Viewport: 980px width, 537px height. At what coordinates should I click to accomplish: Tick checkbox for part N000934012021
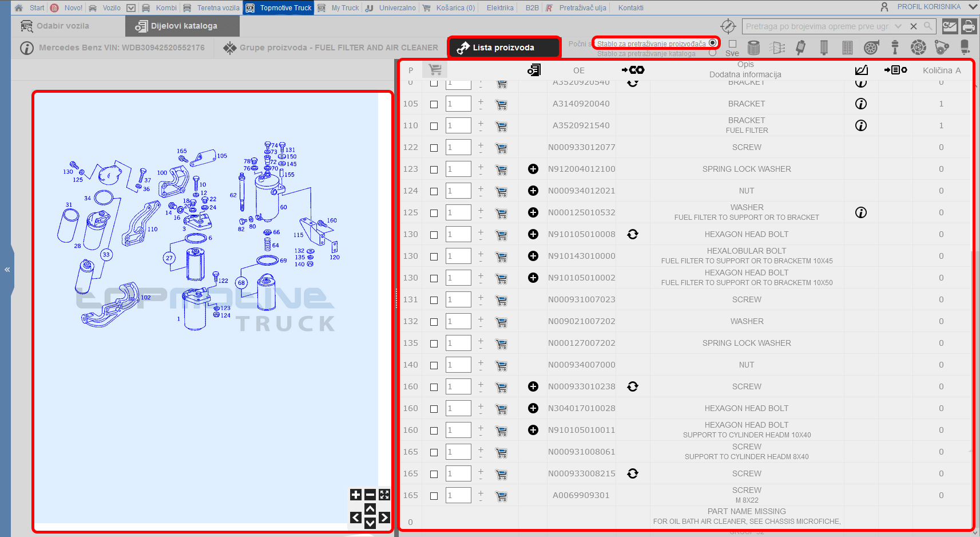click(x=434, y=191)
